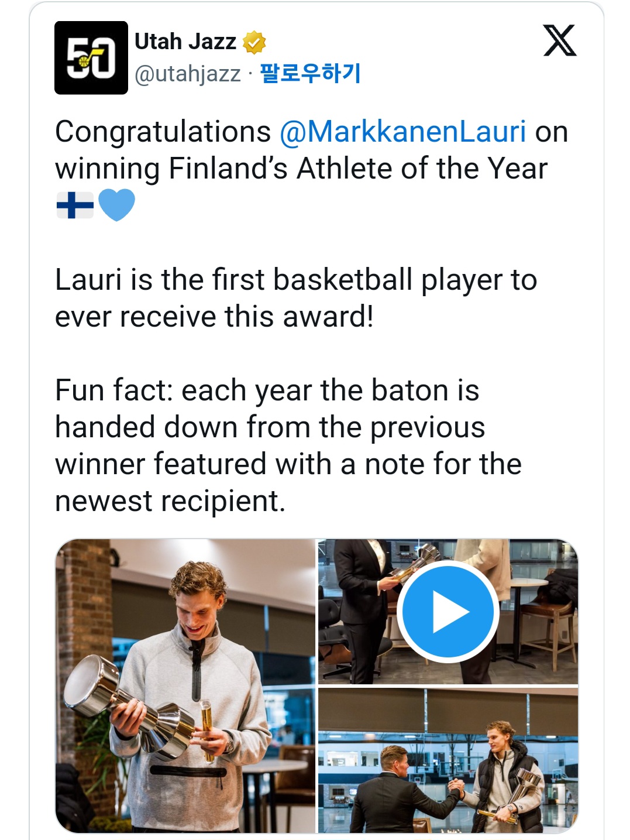Open the @MarkkanenLauri mention link
The height and width of the screenshot is (840, 630).
click(402, 132)
